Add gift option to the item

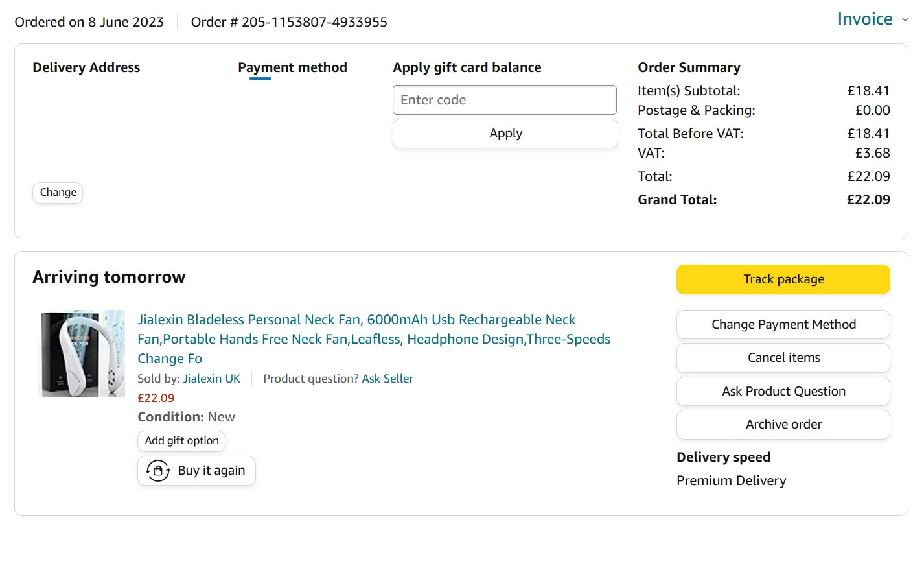pyautogui.click(x=181, y=441)
